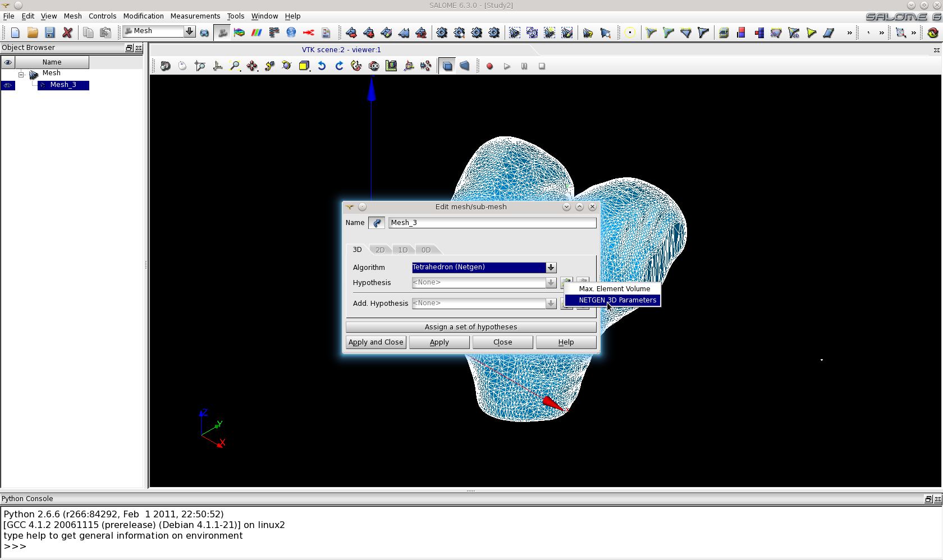Viewport: 943px width, 560px height.
Task: Open the Tools menu
Action: click(236, 16)
